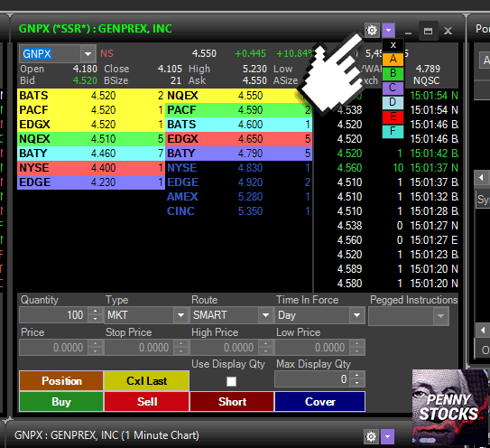The image size is (490, 448).
Task: Click the Penny Stocks thumbnail image
Action: 450,406
